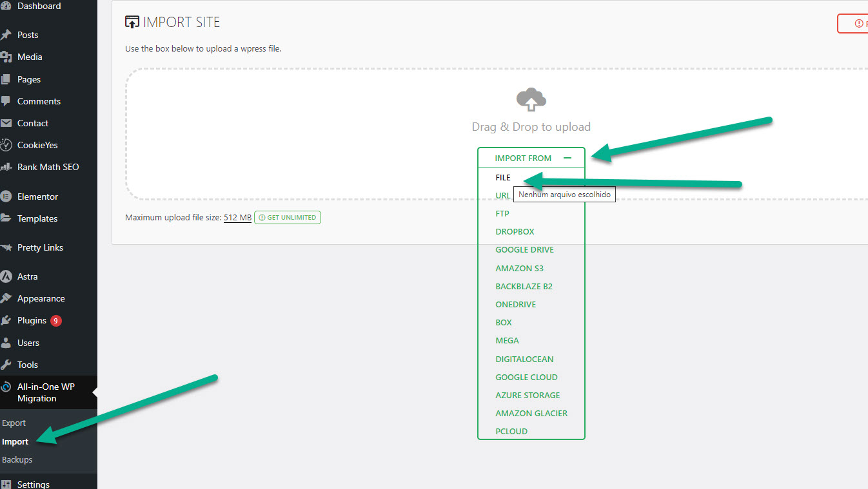The height and width of the screenshot is (489, 868).
Task: Click the Appearance brush icon
Action: tap(6, 298)
